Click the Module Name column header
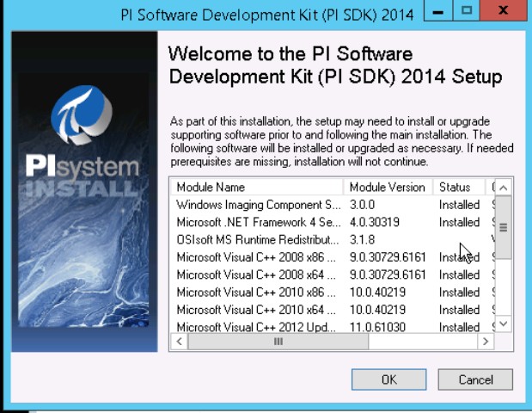This screenshot has height=413, width=532. tap(256, 188)
